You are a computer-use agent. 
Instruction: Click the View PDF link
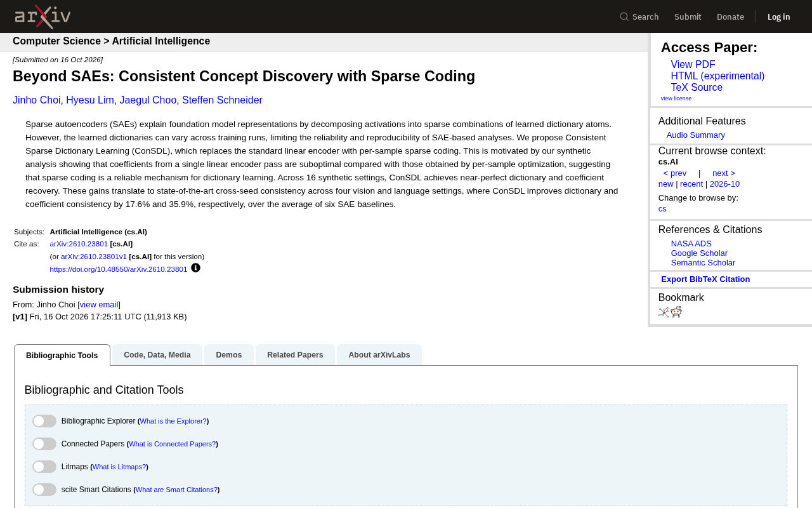[693, 65]
